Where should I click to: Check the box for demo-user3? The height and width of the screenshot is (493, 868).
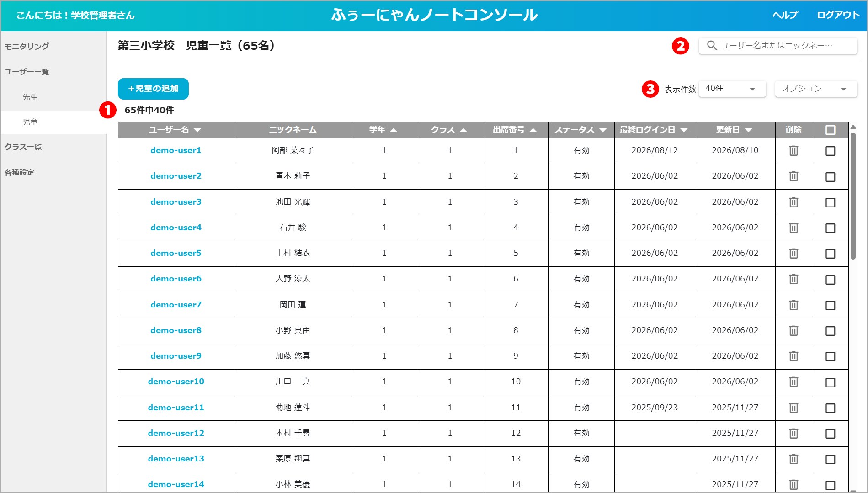pos(831,202)
